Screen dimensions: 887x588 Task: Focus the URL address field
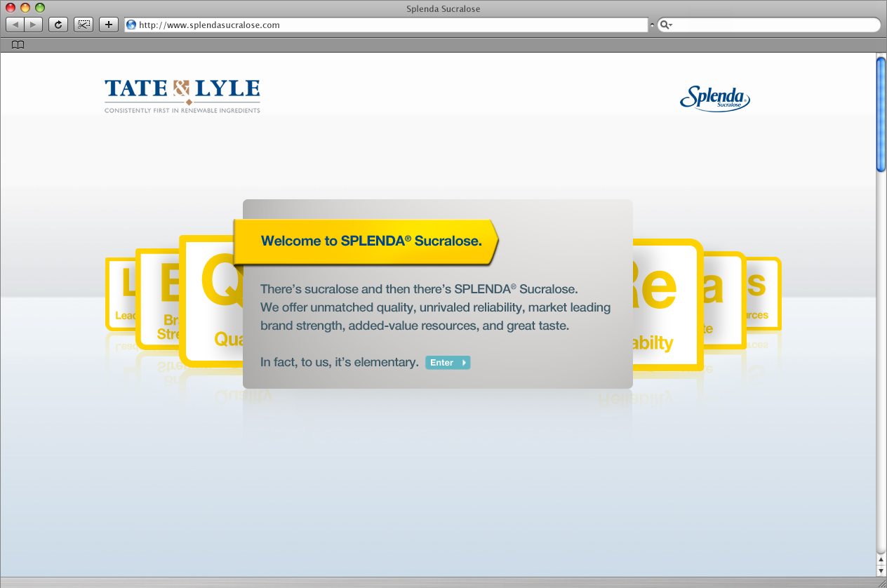(386, 25)
